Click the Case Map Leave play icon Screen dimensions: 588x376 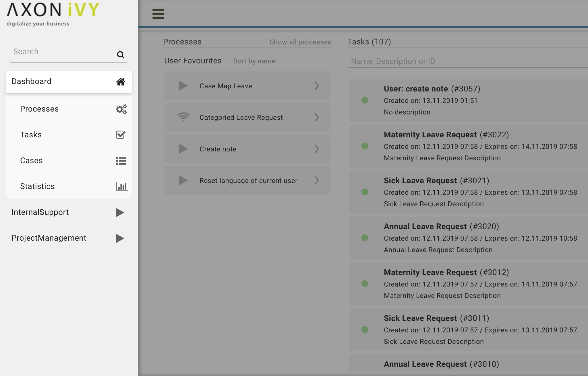[x=183, y=86]
